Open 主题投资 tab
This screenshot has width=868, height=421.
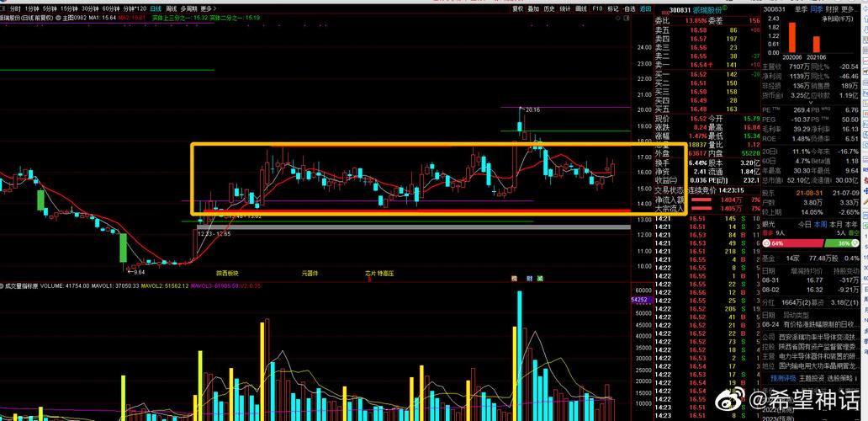pos(811,378)
